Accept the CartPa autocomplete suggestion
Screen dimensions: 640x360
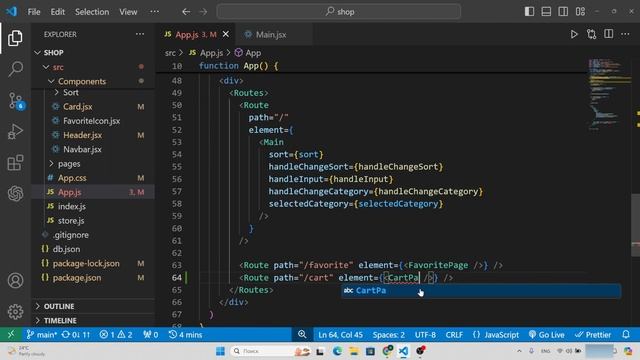click(481, 291)
